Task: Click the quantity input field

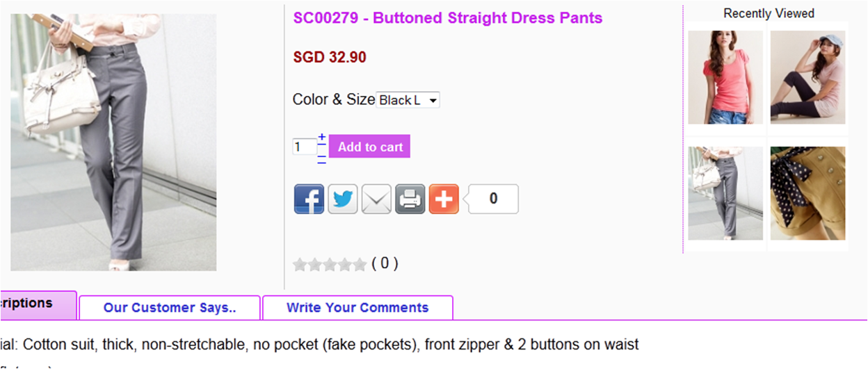Action: click(305, 147)
